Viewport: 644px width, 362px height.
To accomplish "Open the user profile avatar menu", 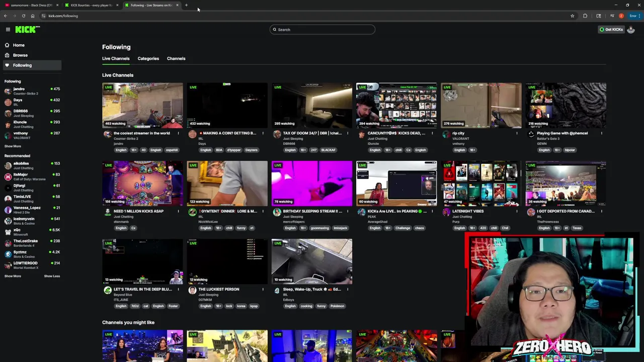I will coord(631,30).
